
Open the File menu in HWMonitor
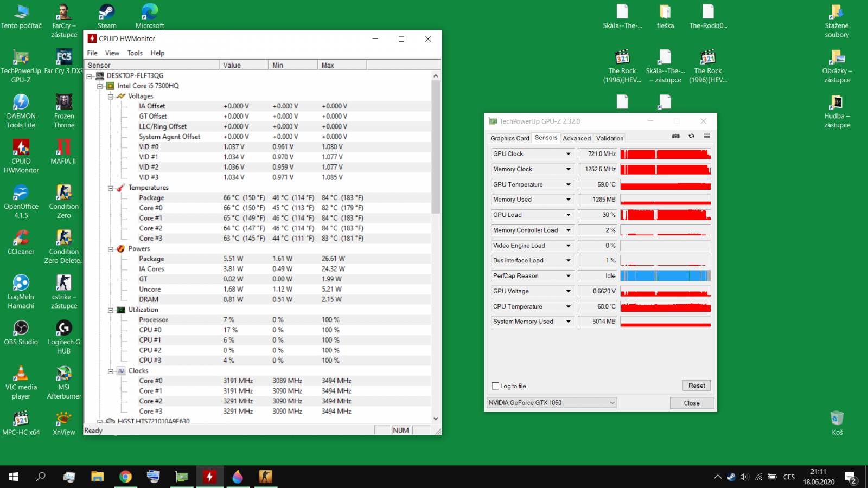pos(92,53)
